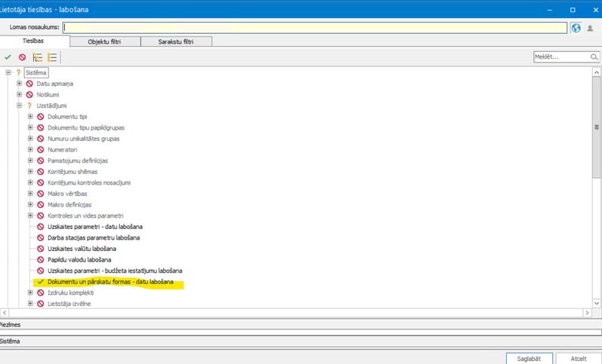Expand the Lietotāja izvēlne node
Screen dimensions: 602x364
30,304
